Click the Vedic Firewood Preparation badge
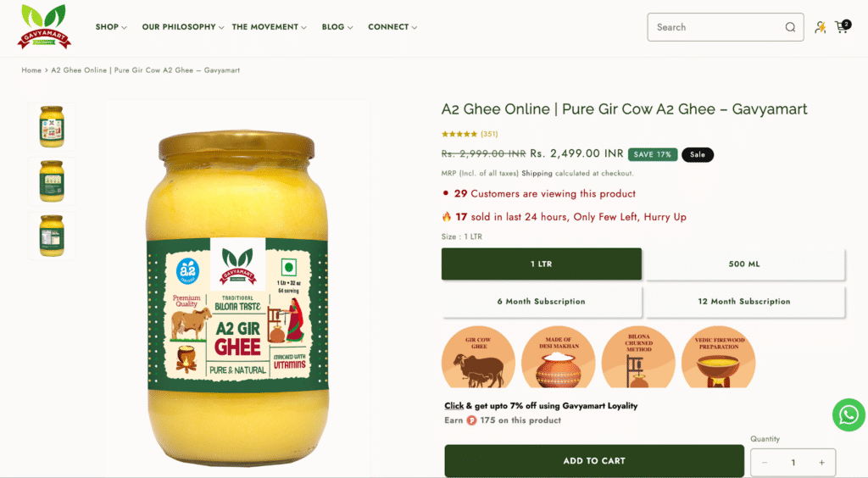Viewport: 868px width, 478px height. click(719, 357)
